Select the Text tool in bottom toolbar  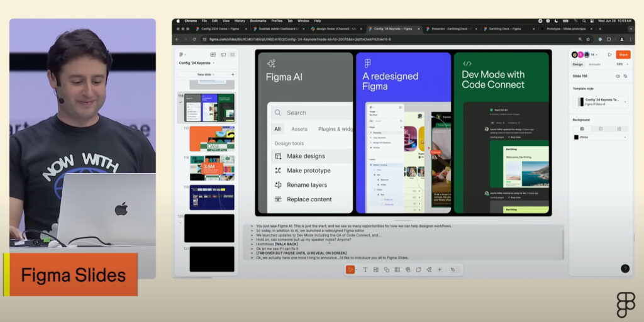click(x=365, y=270)
